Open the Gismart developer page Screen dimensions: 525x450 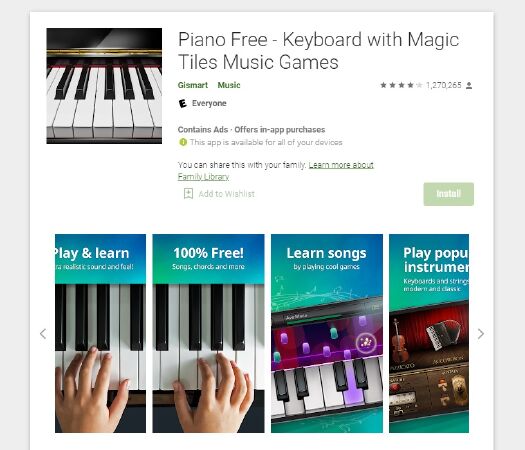click(193, 85)
